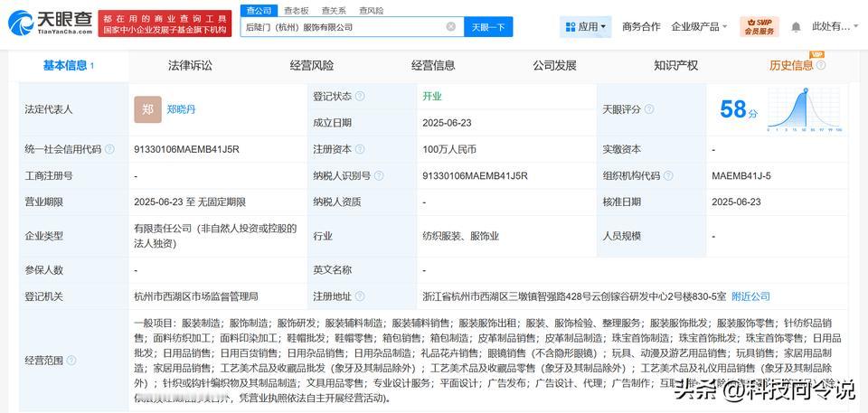Viewport: 868px width, 413px height.
Task: Open the 应用 apps dropdown
Action: (x=585, y=26)
